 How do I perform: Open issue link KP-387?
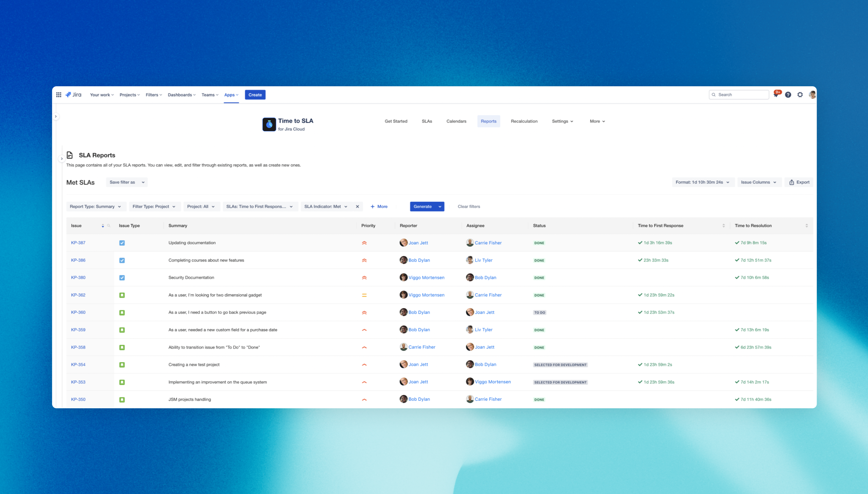[78, 243]
